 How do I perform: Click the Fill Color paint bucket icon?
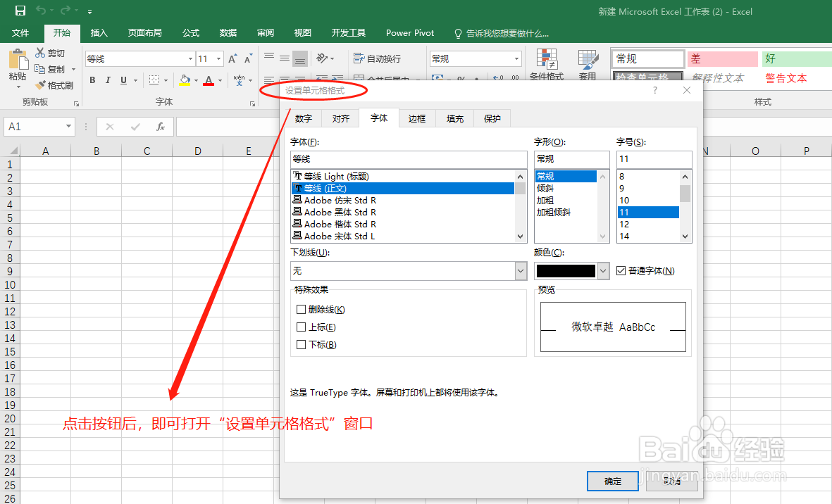click(185, 80)
